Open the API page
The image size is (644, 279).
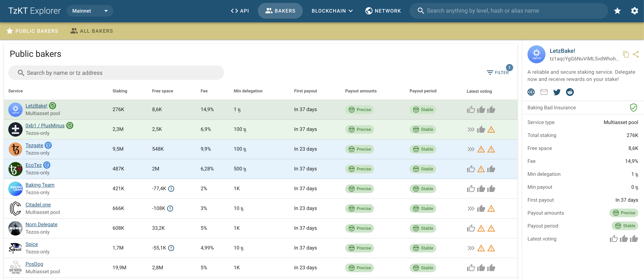click(240, 11)
